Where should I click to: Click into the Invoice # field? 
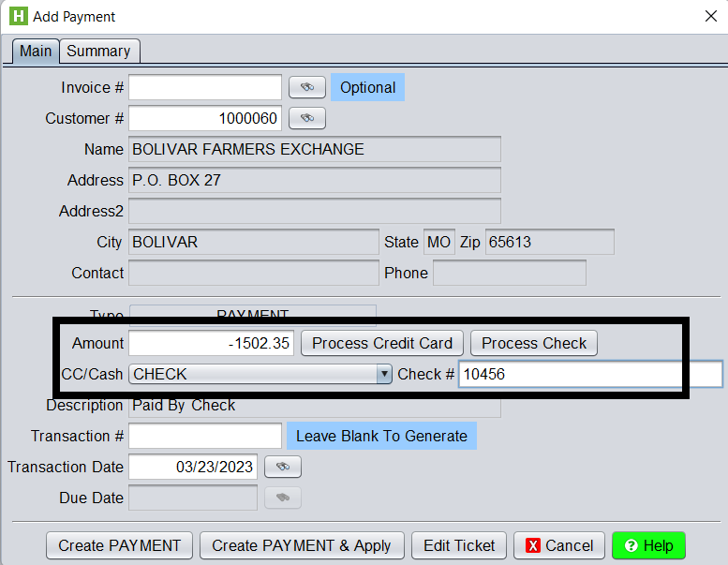click(204, 87)
